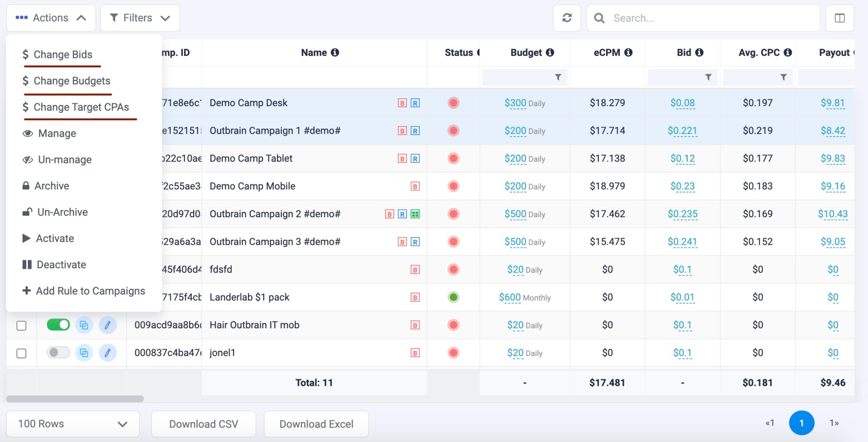
Task: Click the Avg. CPC info icon
Action: click(787, 53)
